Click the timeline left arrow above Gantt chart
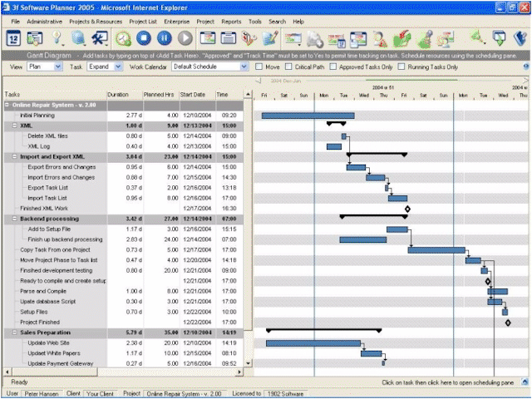 (258, 81)
